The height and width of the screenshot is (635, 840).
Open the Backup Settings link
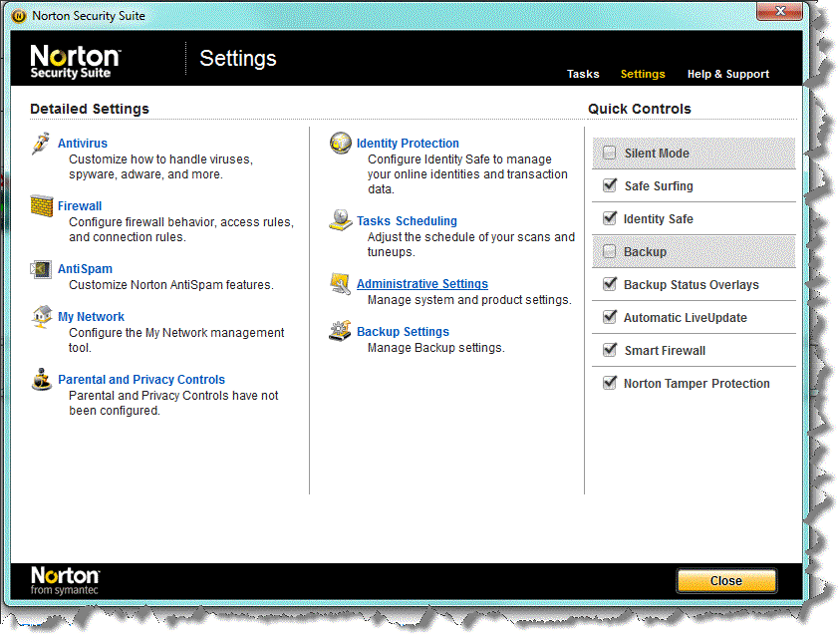[403, 332]
